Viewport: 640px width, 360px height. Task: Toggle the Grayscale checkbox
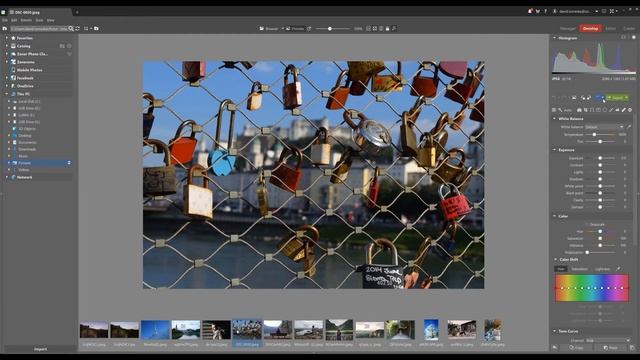pyautogui.click(x=587, y=224)
